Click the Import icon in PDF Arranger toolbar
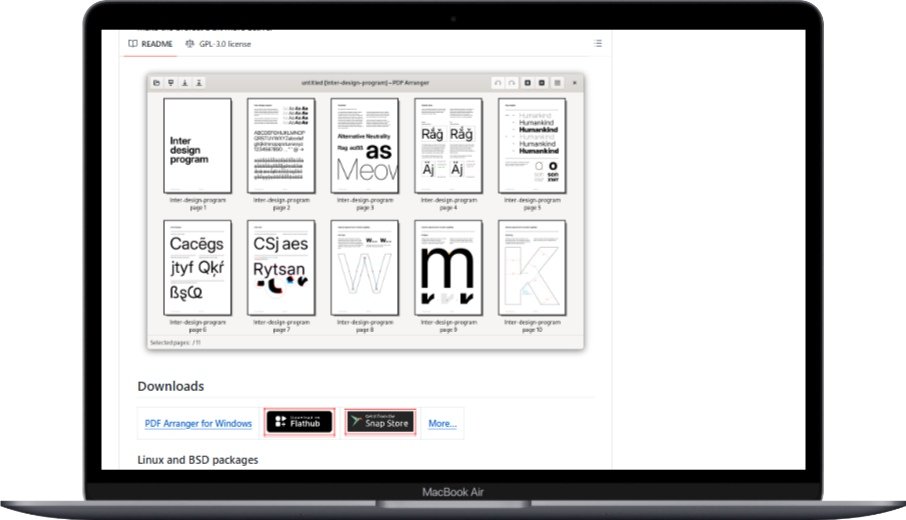The width and height of the screenshot is (906, 520). coord(170,83)
